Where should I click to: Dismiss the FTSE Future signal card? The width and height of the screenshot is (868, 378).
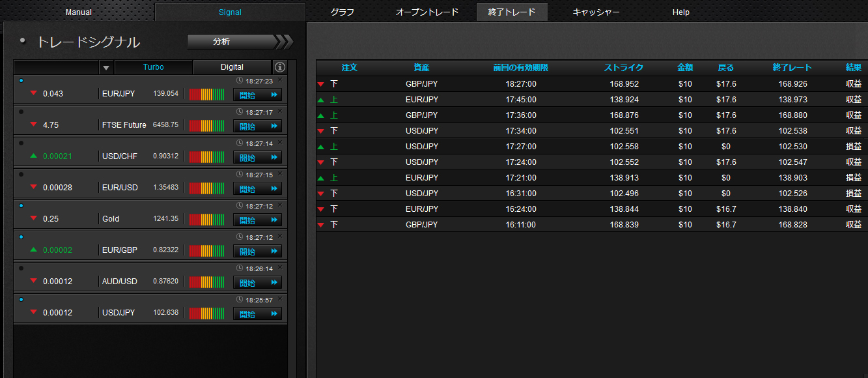(x=280, y=111)
